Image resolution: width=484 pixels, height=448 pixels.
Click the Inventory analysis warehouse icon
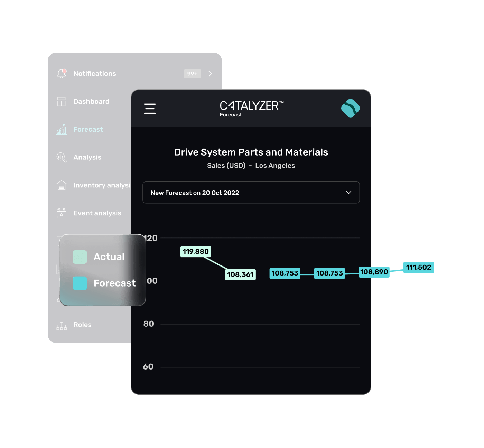click(62, 185)
